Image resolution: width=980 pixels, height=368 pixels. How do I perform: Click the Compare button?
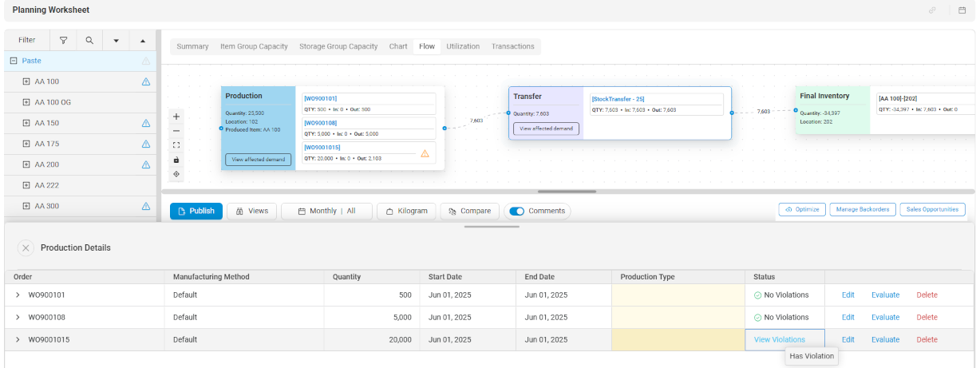470,211
